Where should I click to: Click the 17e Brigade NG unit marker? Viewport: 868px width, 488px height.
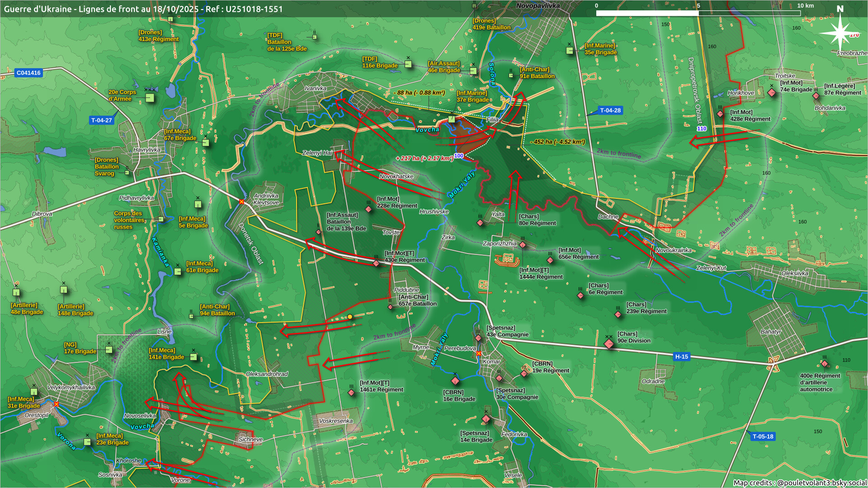pyautogui.click(x=109, y=349)
